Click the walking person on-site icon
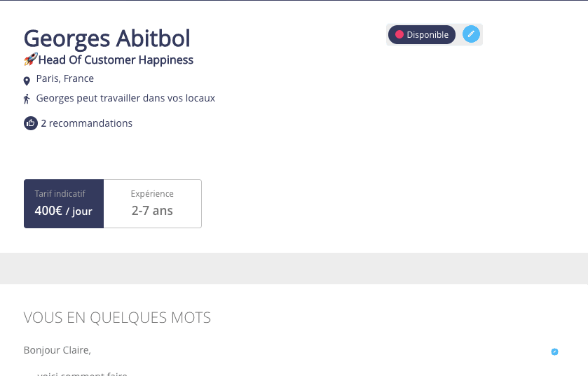This screenshot has height=376, width=588. 27,99
